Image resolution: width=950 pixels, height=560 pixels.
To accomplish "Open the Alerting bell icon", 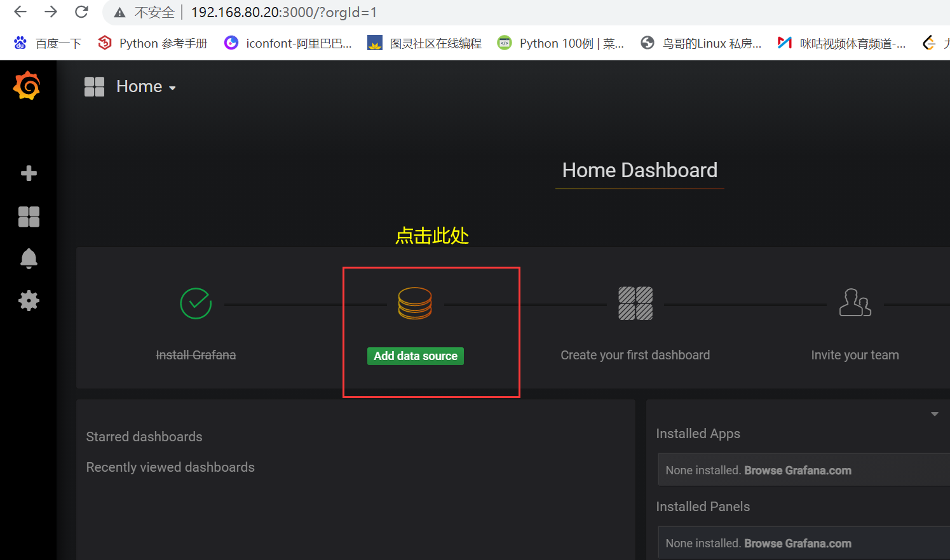I will pos(29,258).
